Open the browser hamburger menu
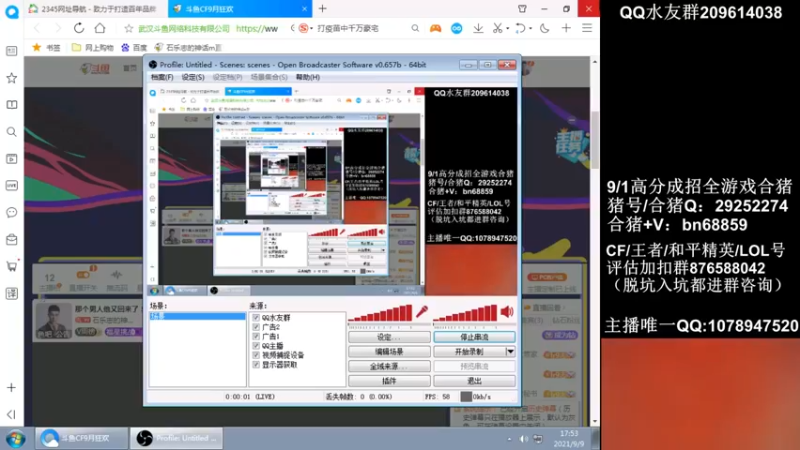The width and height of the screenshot is (800, 450). (x=587, y=28)
